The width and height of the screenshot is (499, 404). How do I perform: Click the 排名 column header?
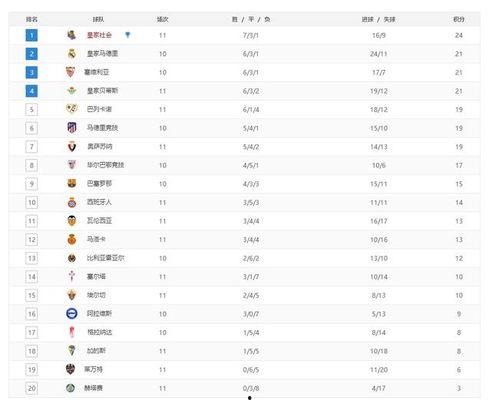click(x=32, y=19)
